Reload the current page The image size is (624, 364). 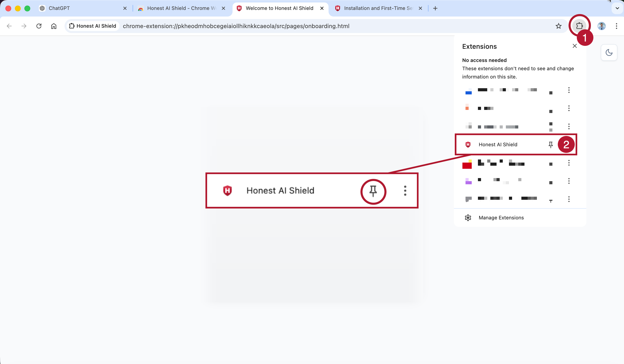[39, 26]
